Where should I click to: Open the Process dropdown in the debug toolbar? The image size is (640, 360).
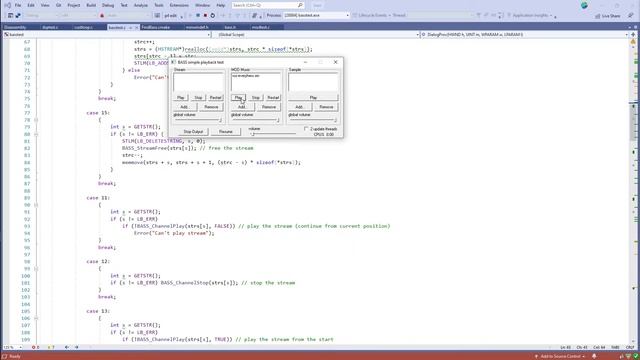(x=316, y=16)
